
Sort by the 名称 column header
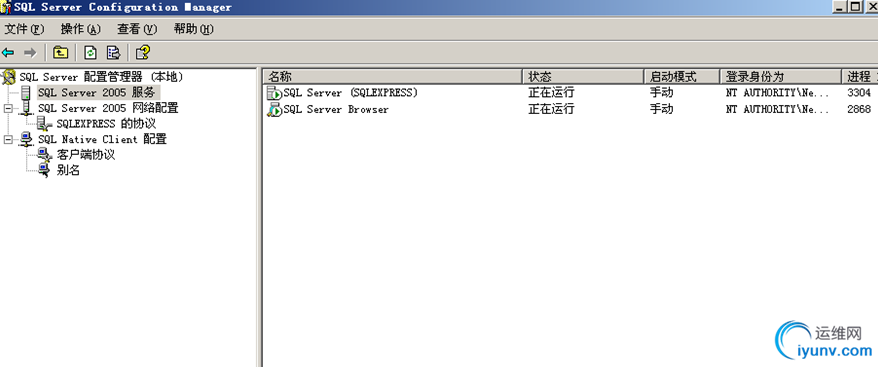coord(393,77)
